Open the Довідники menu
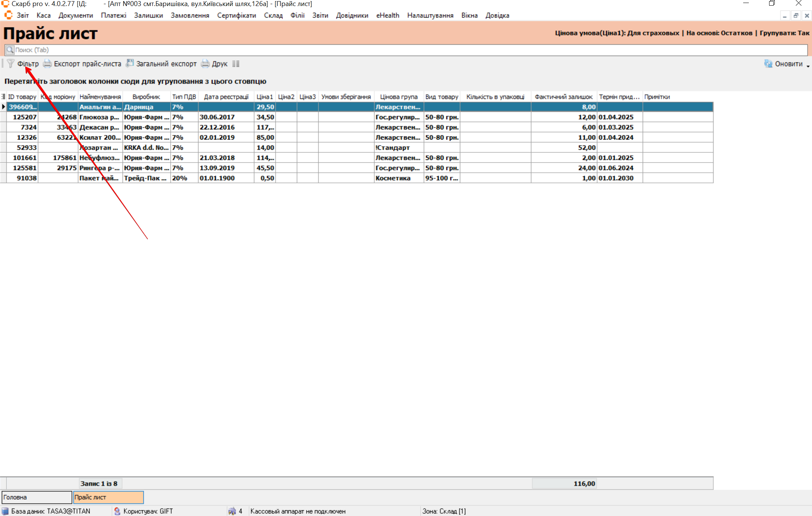 352,15
